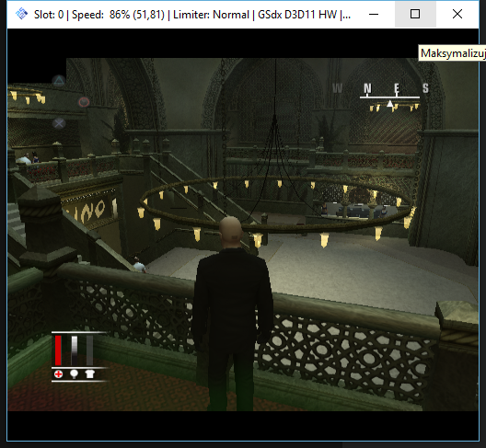Viewport: 486px width, 448px height.
Task: Click the W marker on compass
Action: point(337,88)
